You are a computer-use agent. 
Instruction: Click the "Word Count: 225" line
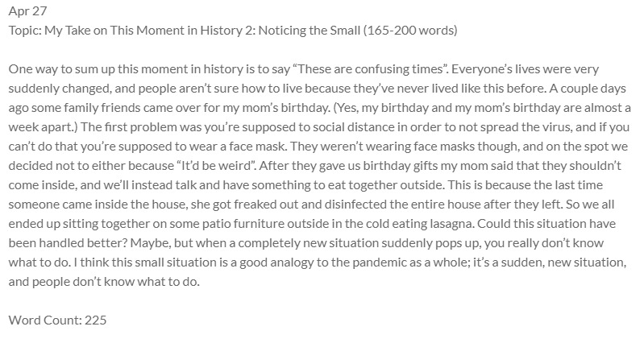(x=57, y=320)
